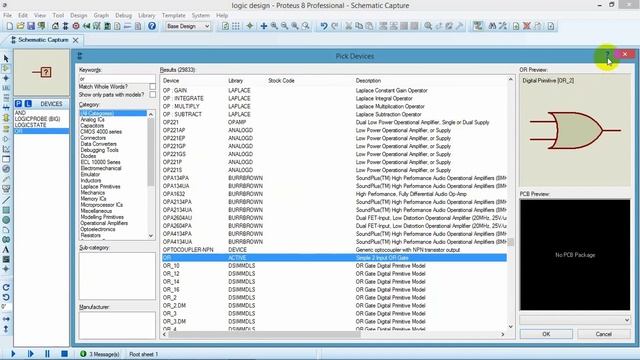Click the Category list scroll down arrow
This screenshot has height=360, width=640.
click(x=151, y=236)
